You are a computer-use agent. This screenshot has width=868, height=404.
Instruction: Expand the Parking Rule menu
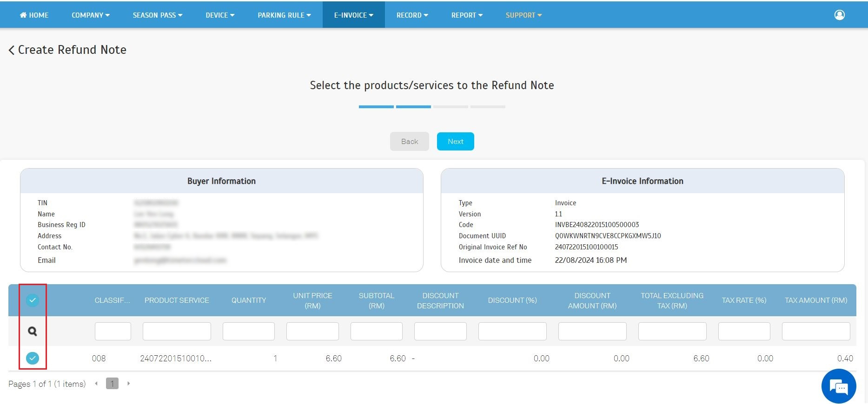pyautogui.click(x=284, y=15)
